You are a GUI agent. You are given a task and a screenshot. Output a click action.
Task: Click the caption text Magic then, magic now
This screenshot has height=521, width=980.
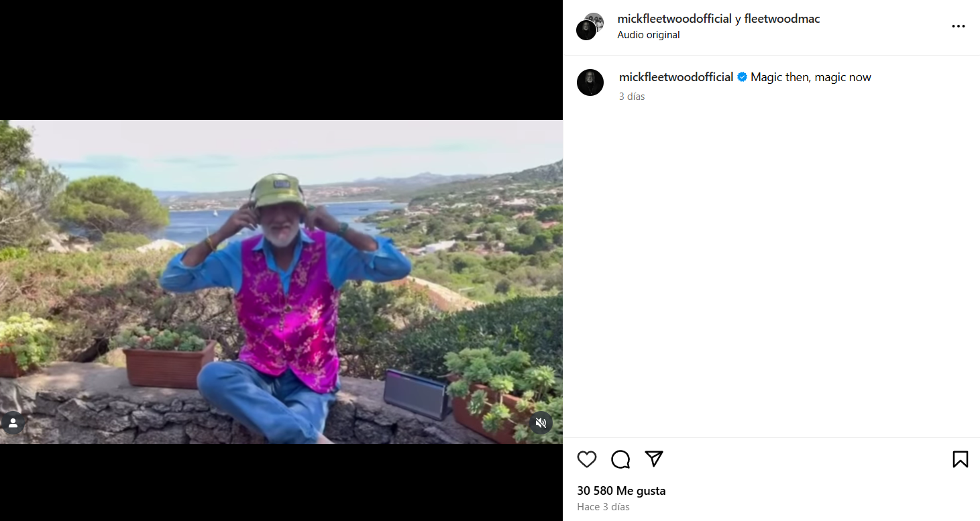[x=810, y=77]
